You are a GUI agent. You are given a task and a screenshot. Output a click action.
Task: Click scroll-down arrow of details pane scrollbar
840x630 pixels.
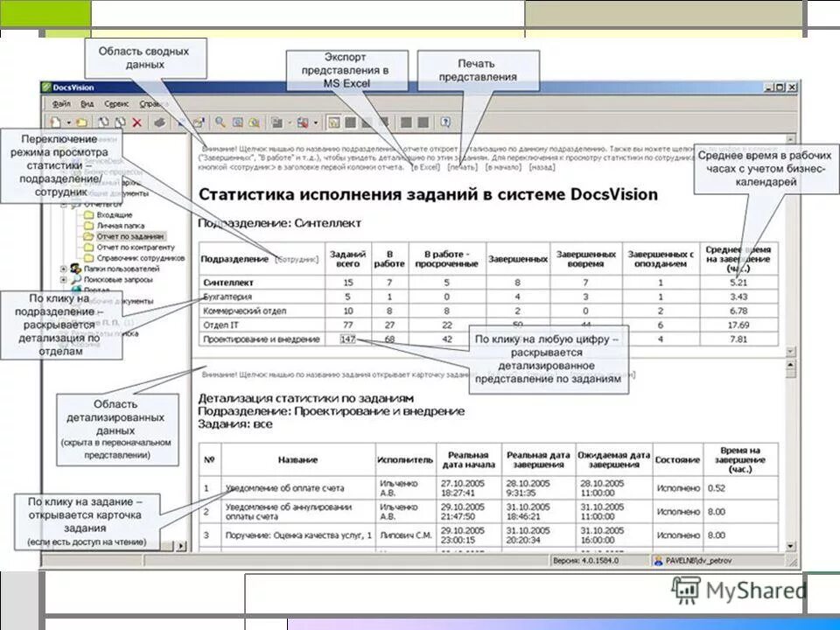(x=791, y=546)
